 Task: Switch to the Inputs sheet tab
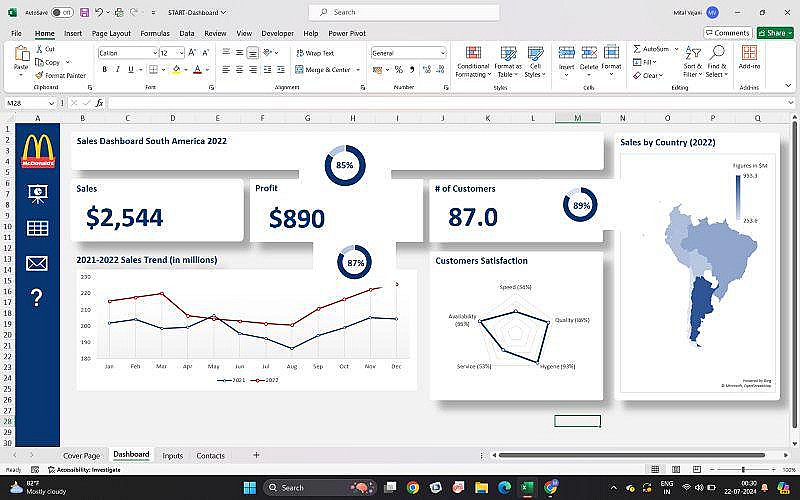(172, 456)
